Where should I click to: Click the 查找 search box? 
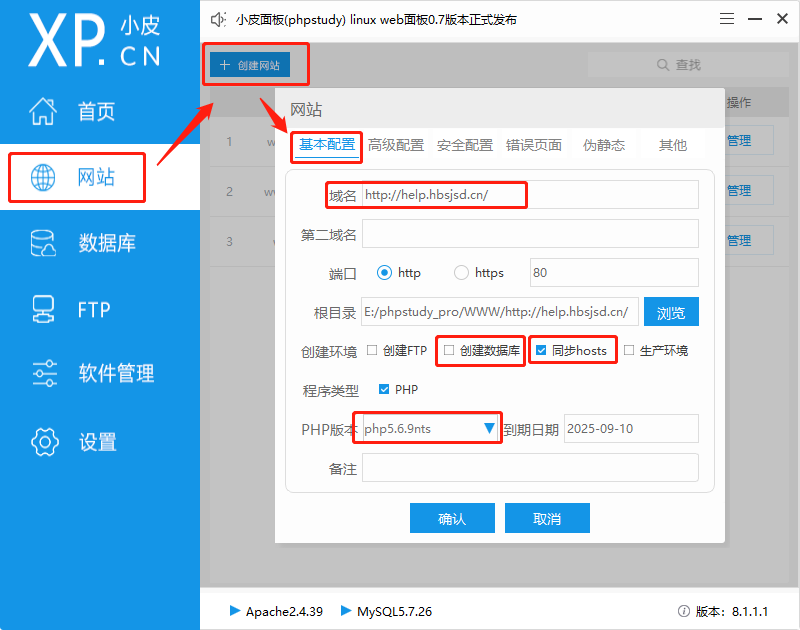coord(688,65)
